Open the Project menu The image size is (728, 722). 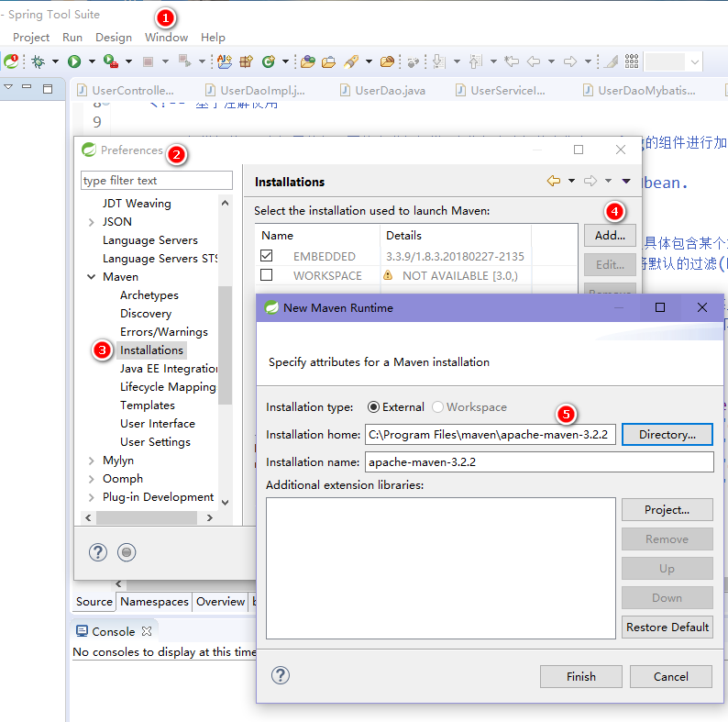(x=31, y=38)
